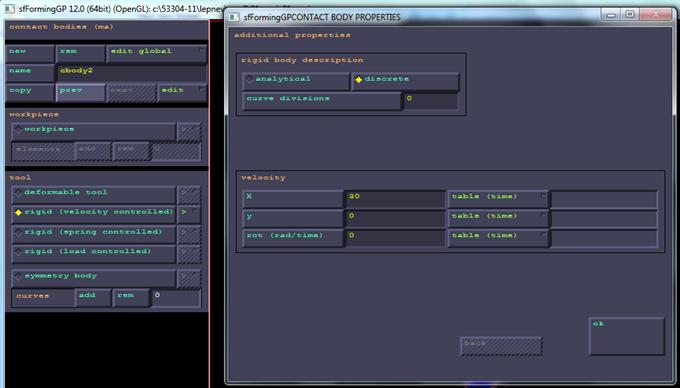Select the analytical rigid body option
This screenshot has height=388, width=680.
point(296,81)
